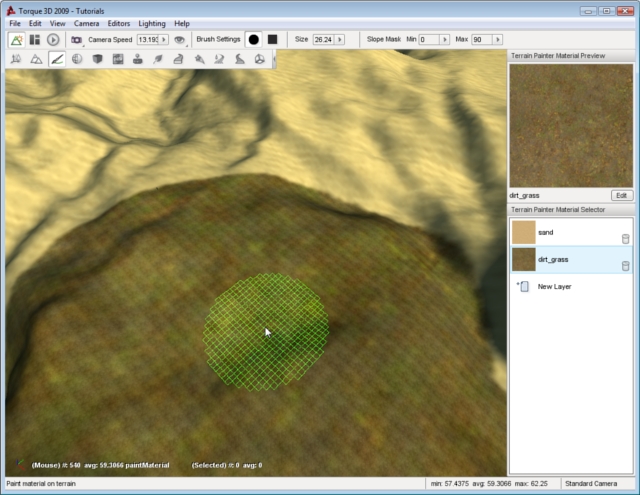Screen dimensions: 640x495
Task: Select the Terrain Painter tool
Action: pyautogui.click(x=57, y=59)
